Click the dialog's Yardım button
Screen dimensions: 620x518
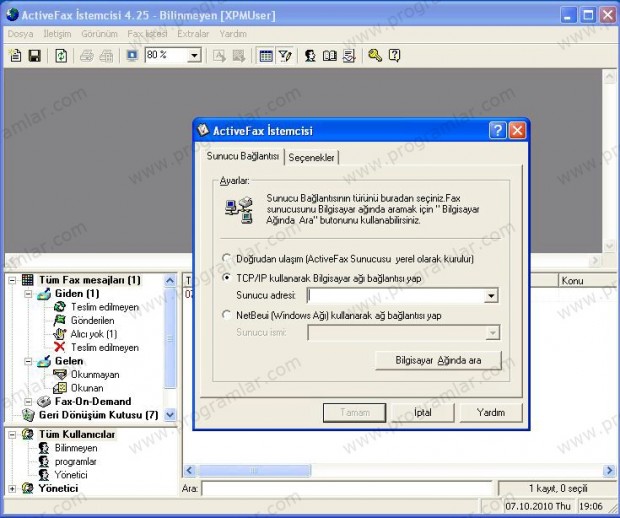click(491, 412)
